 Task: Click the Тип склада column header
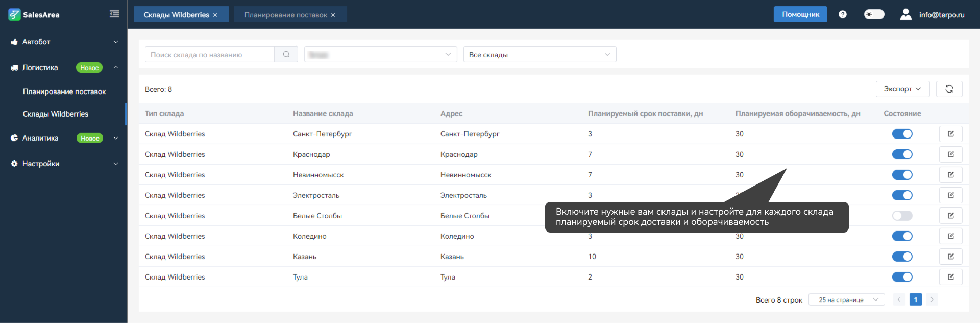(164, 113)
